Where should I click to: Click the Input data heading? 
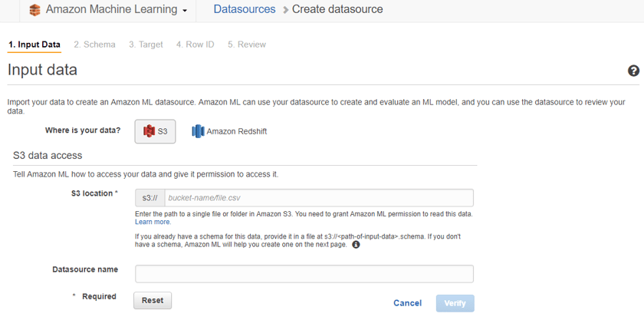(x=42, y=70)
